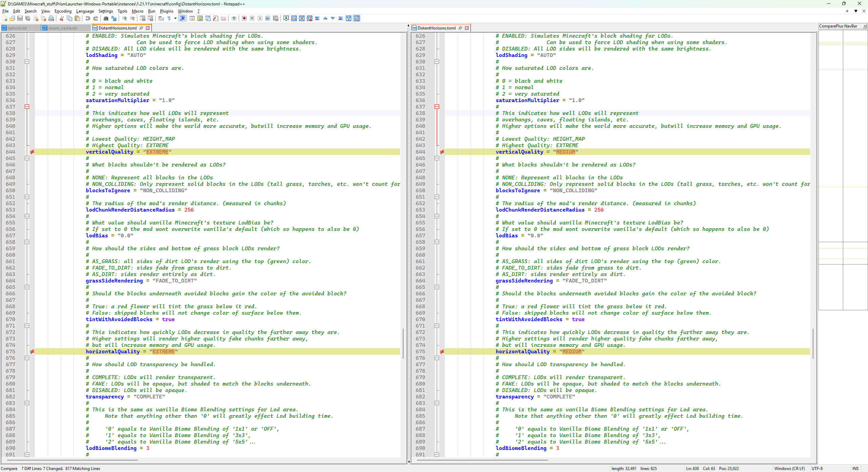
Task: Click the Zoom In magnifier icon
Action: pyautogui.click(x=124, y=18)
